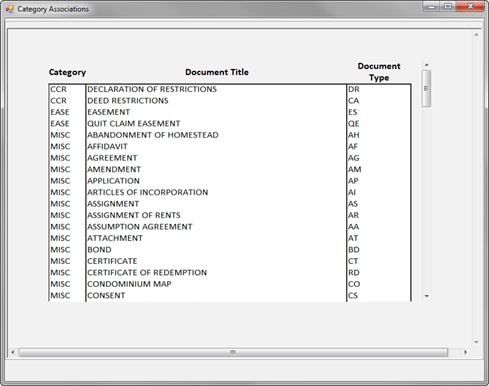Viewport: 489px width, 386px height.
Task: Click document type code AM
Action: tap(355, 169)
